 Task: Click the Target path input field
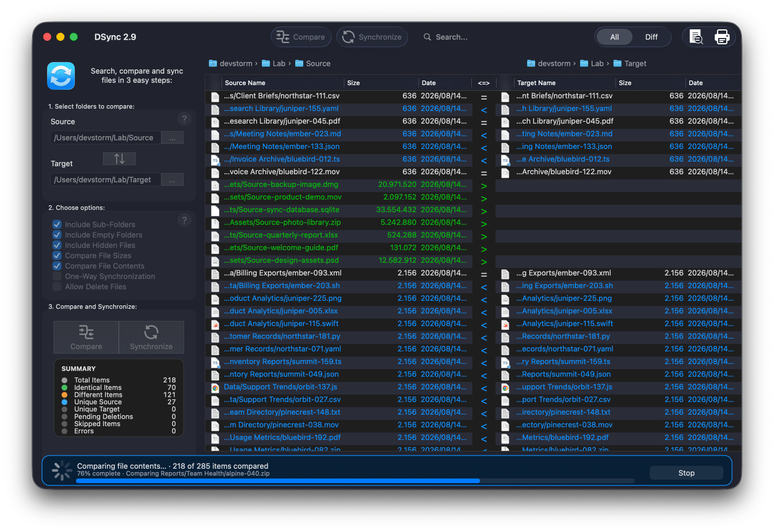click(x=106, y=180)
